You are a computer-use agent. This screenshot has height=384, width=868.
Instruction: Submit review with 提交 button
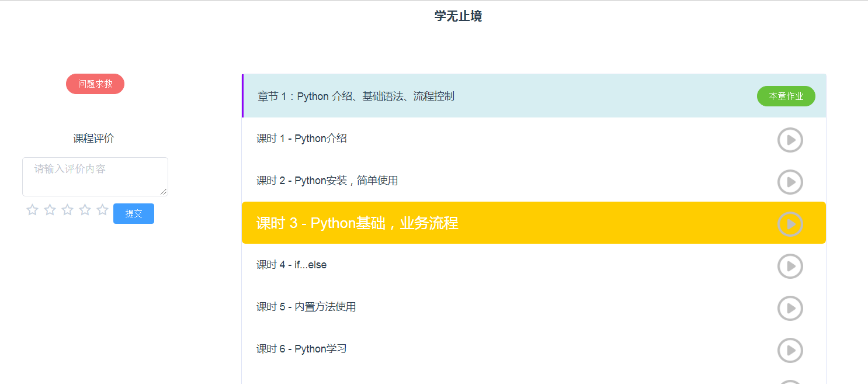pos(134,213)
